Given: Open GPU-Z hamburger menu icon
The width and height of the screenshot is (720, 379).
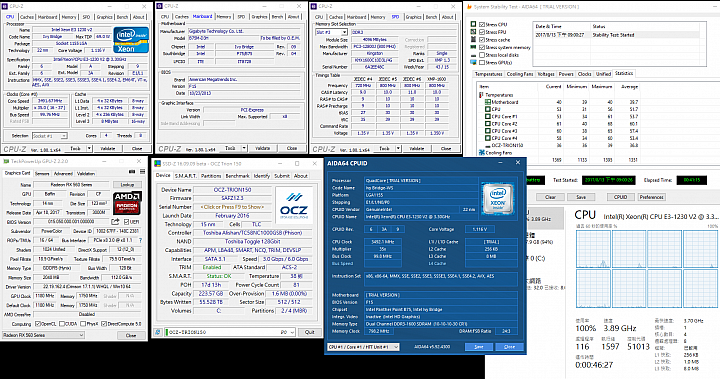Looking at the screenshot, I should point(141,172).
